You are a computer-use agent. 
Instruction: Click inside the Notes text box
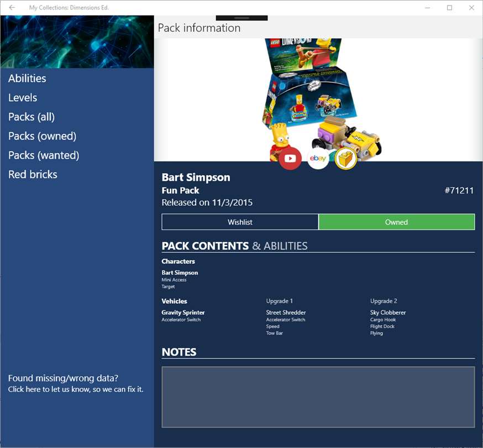(x=318, y=397)
